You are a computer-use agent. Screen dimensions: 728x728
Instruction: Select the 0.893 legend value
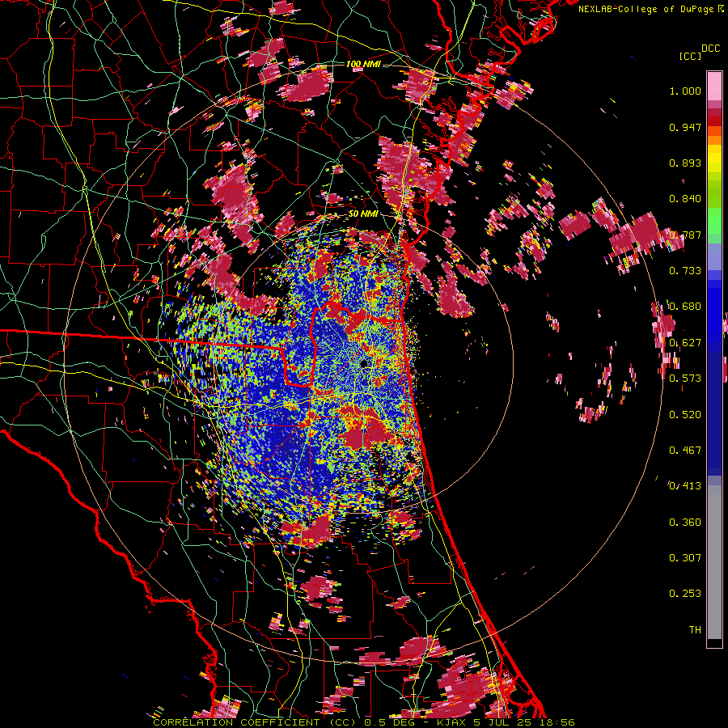click(x=685, y=163)
